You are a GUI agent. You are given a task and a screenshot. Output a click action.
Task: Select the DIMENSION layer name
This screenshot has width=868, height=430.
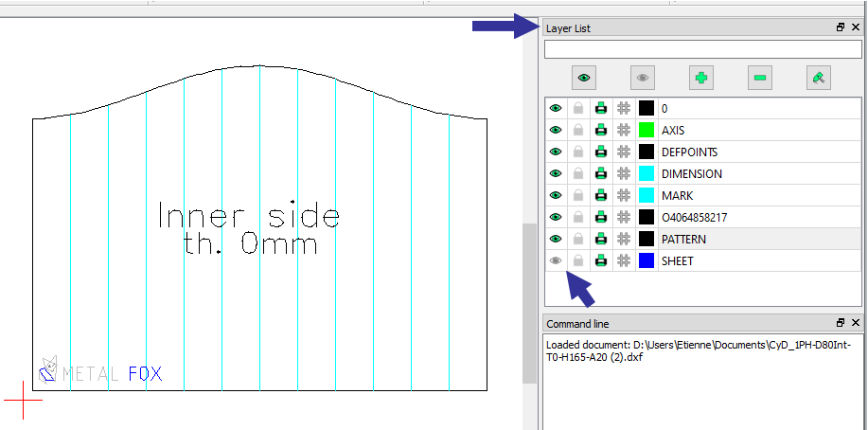tap(692, 174)
